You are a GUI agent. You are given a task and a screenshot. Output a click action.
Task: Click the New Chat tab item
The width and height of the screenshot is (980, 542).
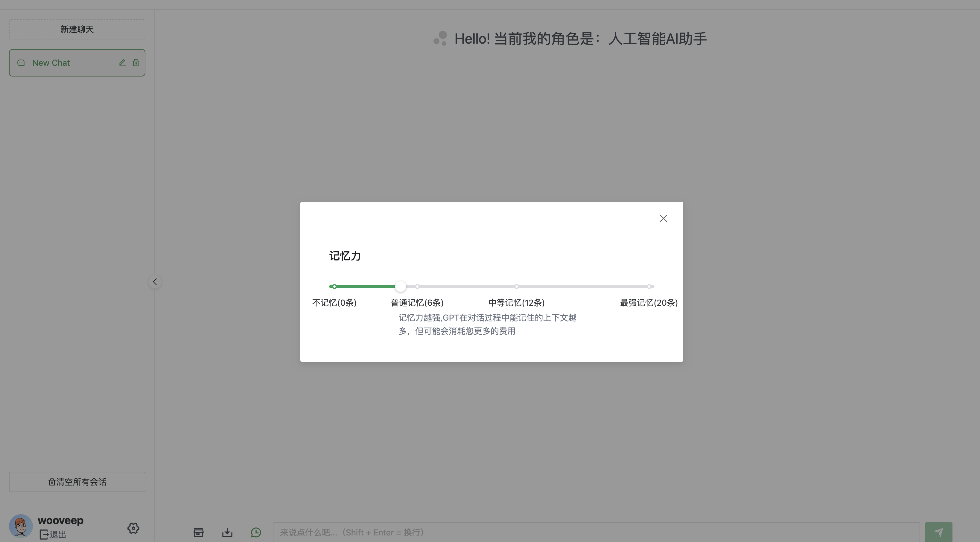77,62
